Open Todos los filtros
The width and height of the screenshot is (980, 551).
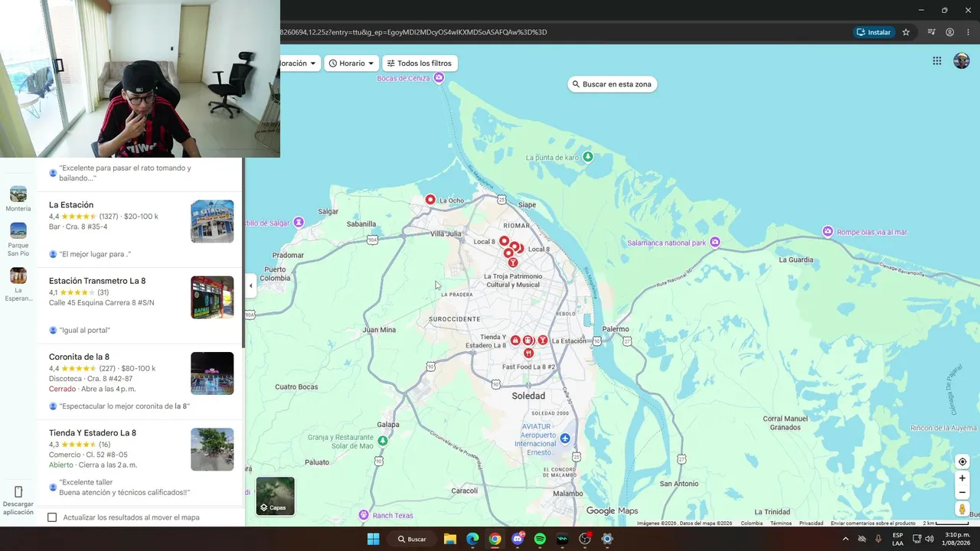tap(419, 64)
